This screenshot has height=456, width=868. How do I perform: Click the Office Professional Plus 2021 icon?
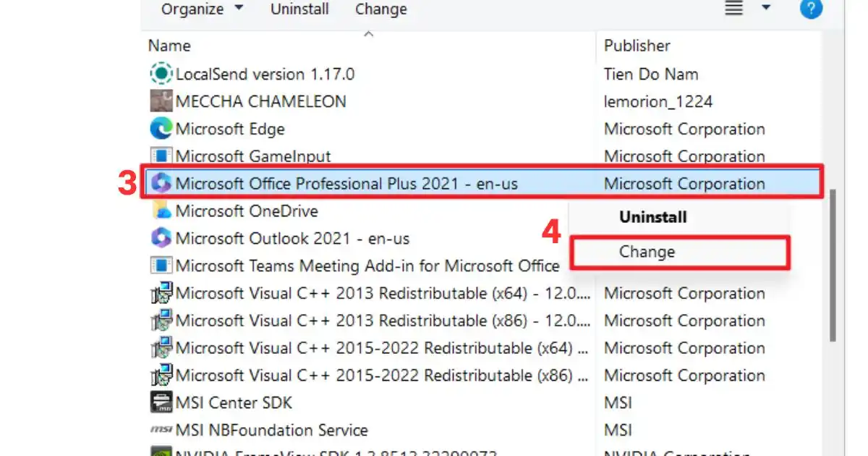point(161,184)
